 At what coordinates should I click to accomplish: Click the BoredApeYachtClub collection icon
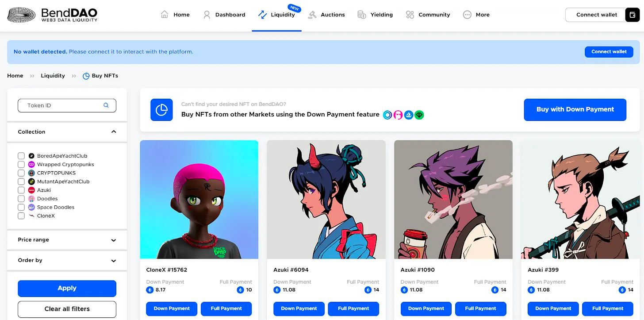31,156
